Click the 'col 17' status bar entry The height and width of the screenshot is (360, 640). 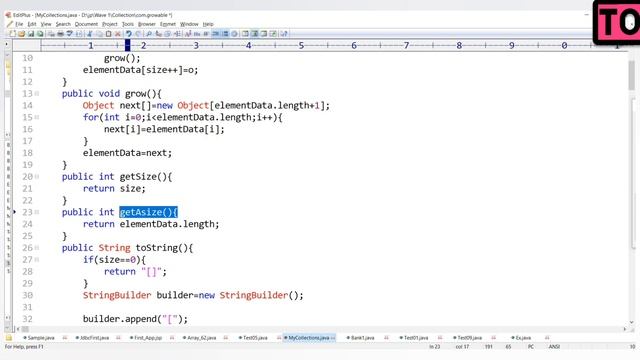point(462,347)
